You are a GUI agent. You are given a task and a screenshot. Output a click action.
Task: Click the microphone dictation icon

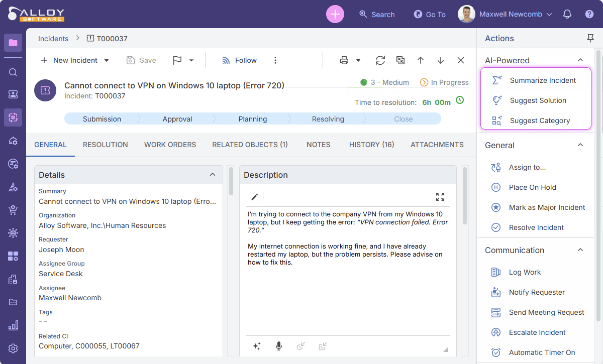279,346
